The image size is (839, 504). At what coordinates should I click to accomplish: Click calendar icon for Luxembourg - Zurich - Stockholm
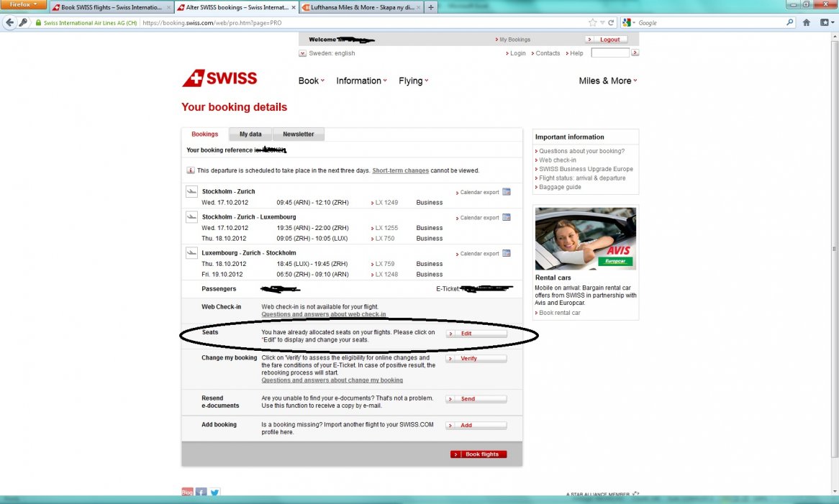[x=506, y=254]
